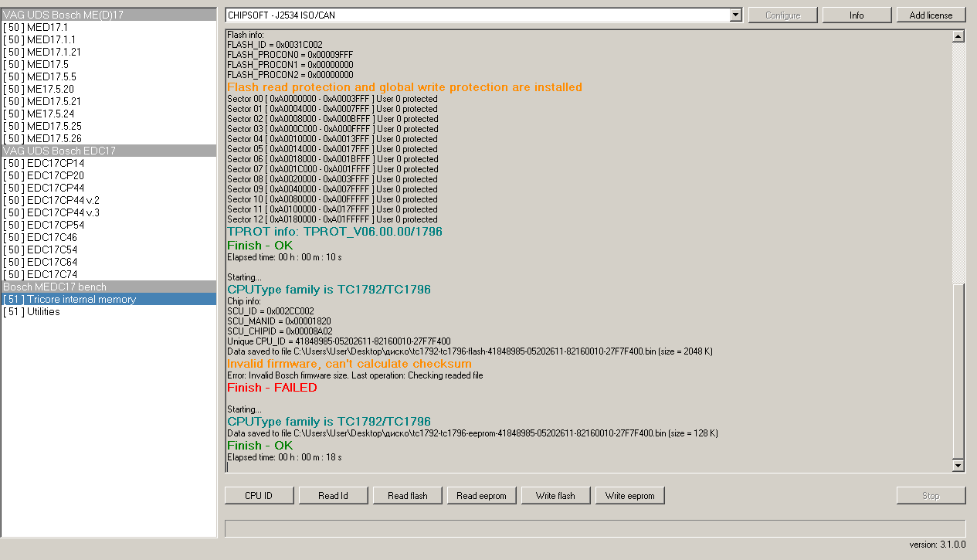Click the Info button

tap(857, 15)
